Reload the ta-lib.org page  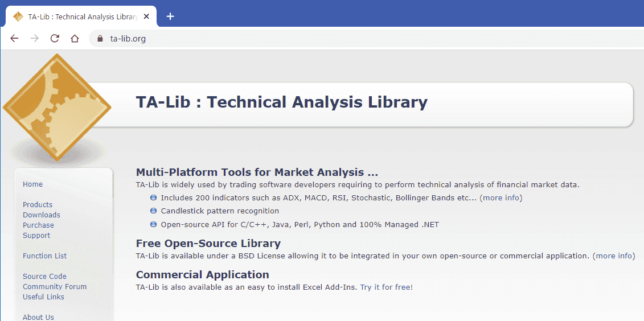(55, 39)
